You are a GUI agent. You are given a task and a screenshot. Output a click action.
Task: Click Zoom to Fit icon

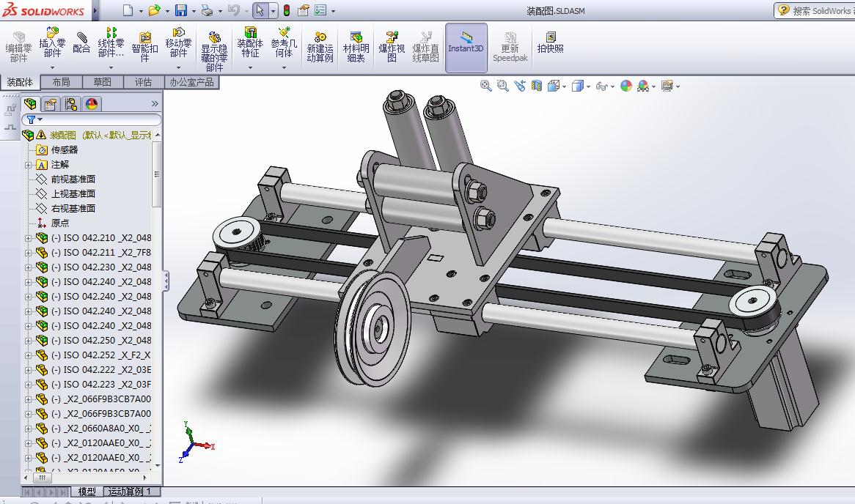485,86
